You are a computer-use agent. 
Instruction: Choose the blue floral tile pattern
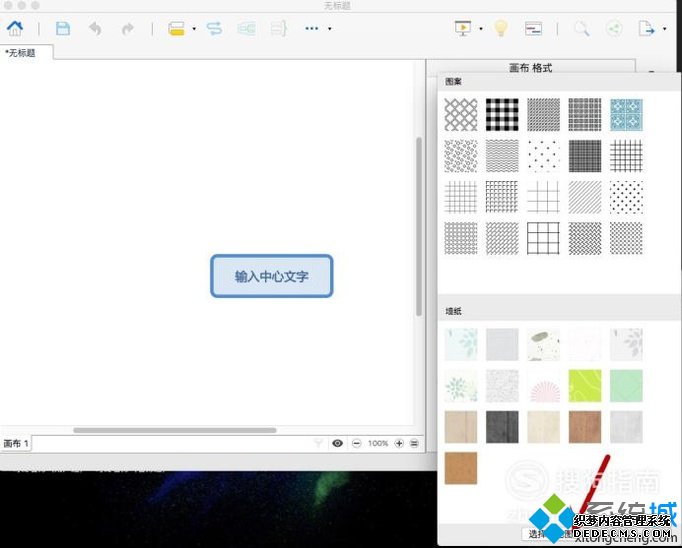pyautogui.click(x=626, y=115)
